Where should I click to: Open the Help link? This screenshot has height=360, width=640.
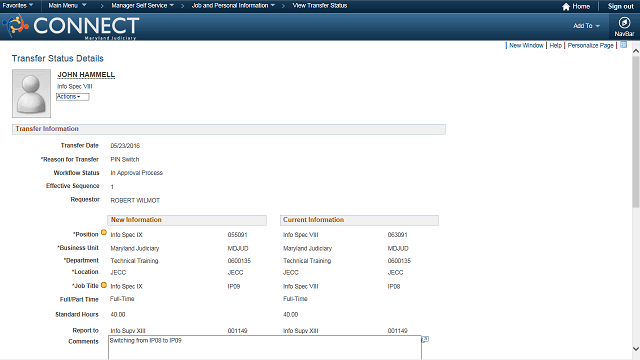pos(556,45)
